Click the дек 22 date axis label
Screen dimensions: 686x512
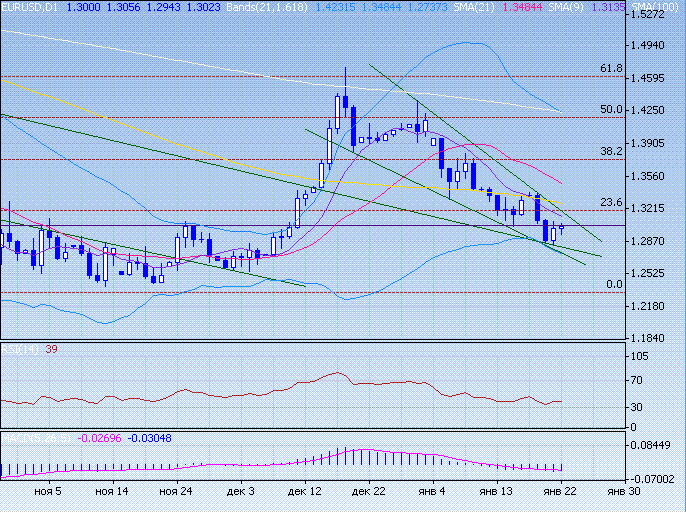point(369,492)
